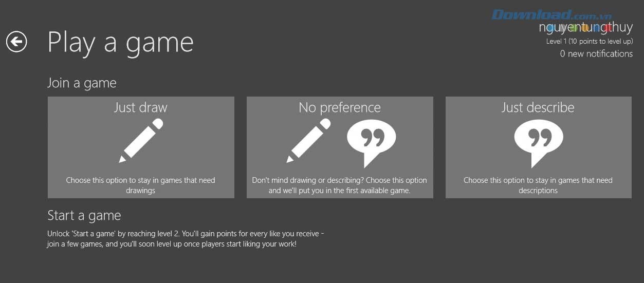644x283 pixels.
Task: Click the "Unlock 'Start a game'" hint paragraph
Action: 186,239
